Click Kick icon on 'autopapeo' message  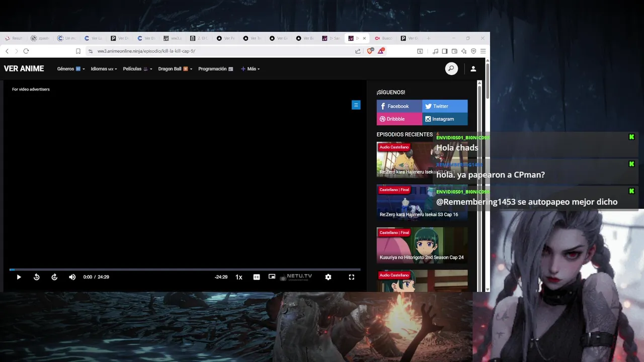coord(631,191)
